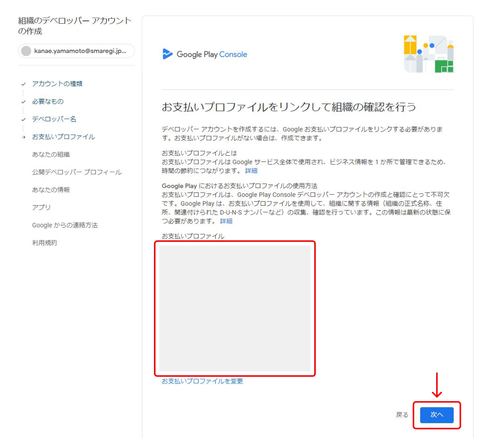Go to 必要なもの step
Screen dimensions: 504x438
coord(48,101)
